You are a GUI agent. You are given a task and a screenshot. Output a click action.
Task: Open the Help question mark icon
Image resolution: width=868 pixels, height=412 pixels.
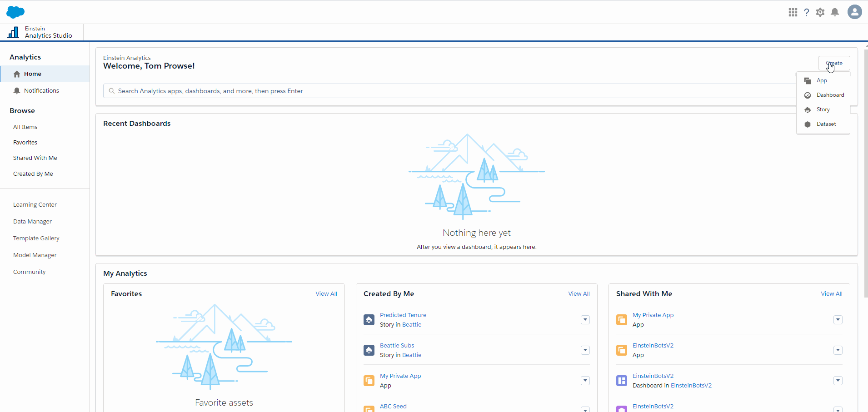point(807,12)
